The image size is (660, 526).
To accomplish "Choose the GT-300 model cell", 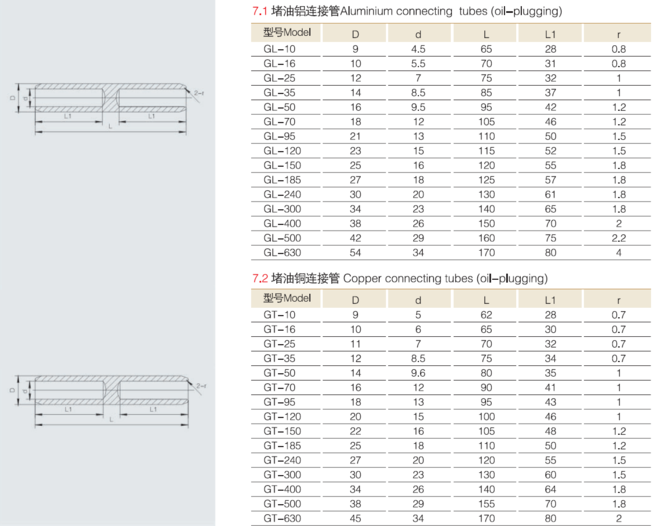I will tap(281, 475).
